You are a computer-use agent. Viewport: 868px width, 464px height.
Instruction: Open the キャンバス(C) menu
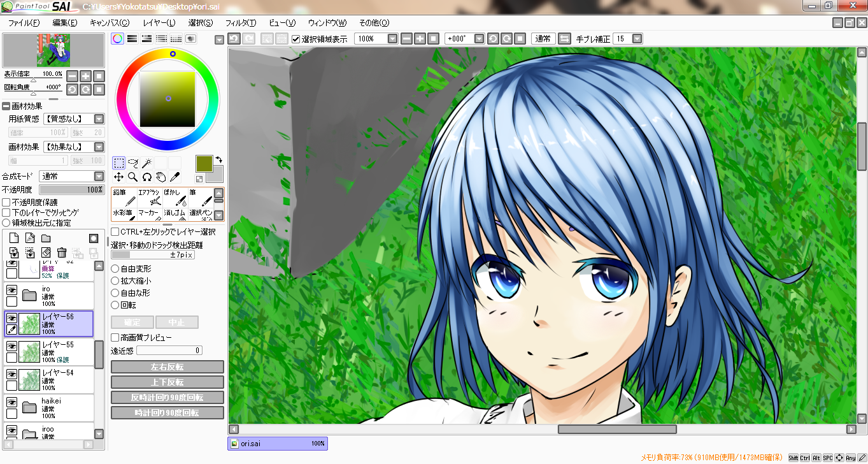coord(110,23)
